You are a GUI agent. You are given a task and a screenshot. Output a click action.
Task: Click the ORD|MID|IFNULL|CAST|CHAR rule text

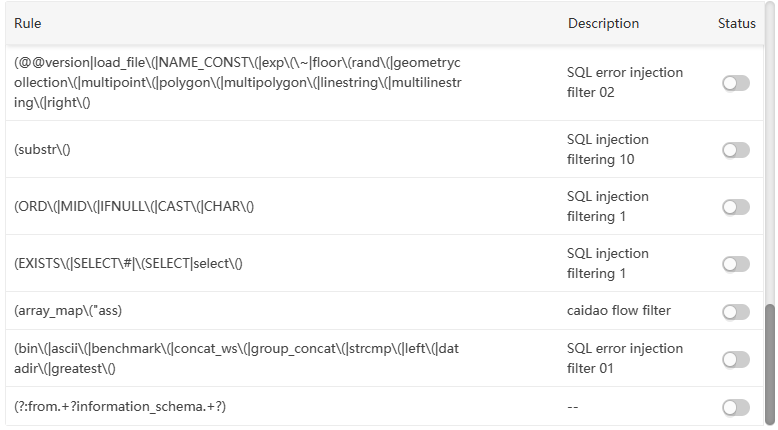pyautogui.click(x=134, y=207)
